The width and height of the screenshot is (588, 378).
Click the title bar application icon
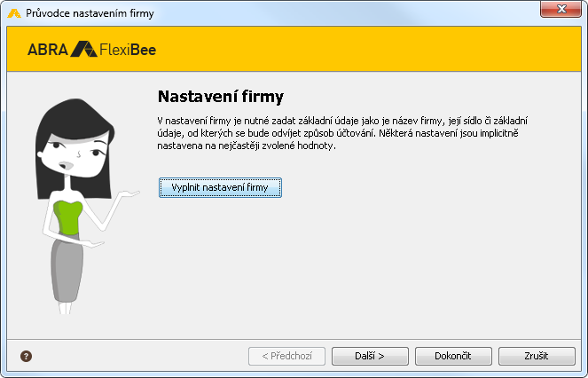[x=14, y=13]
